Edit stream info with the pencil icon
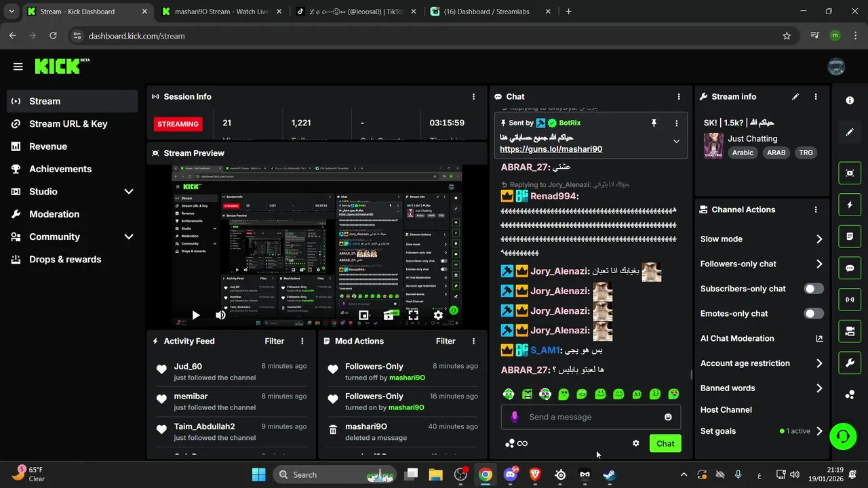 point(795,97)
